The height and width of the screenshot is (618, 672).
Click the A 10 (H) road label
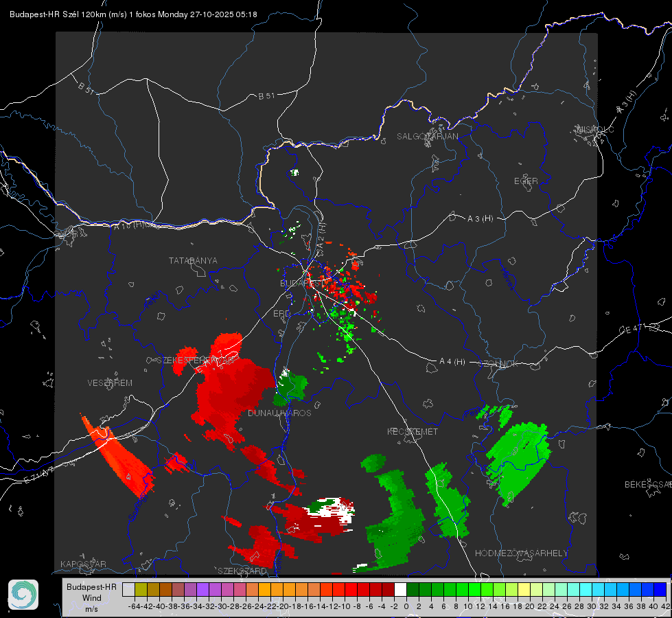coord(128,225)
